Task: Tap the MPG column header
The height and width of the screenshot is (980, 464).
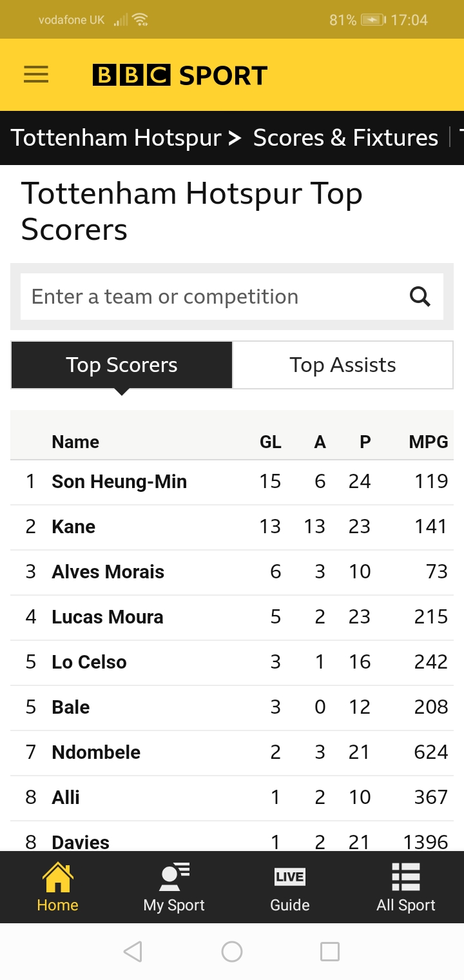Action: [x=428, y=442]
